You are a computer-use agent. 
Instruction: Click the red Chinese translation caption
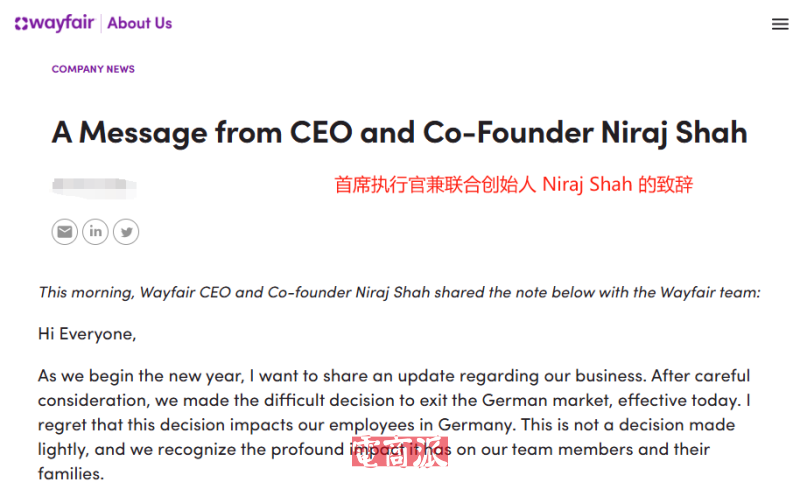(x=513, y=185)
